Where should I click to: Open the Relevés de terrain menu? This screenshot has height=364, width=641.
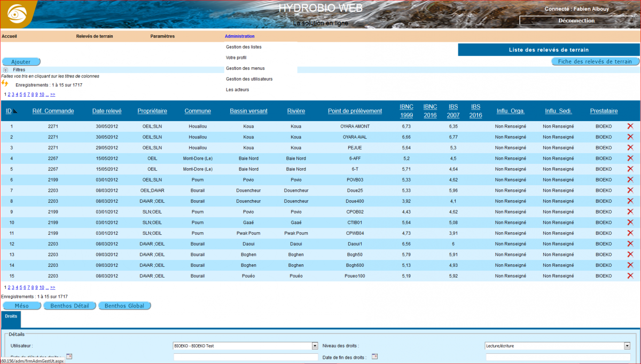(95, 36)
